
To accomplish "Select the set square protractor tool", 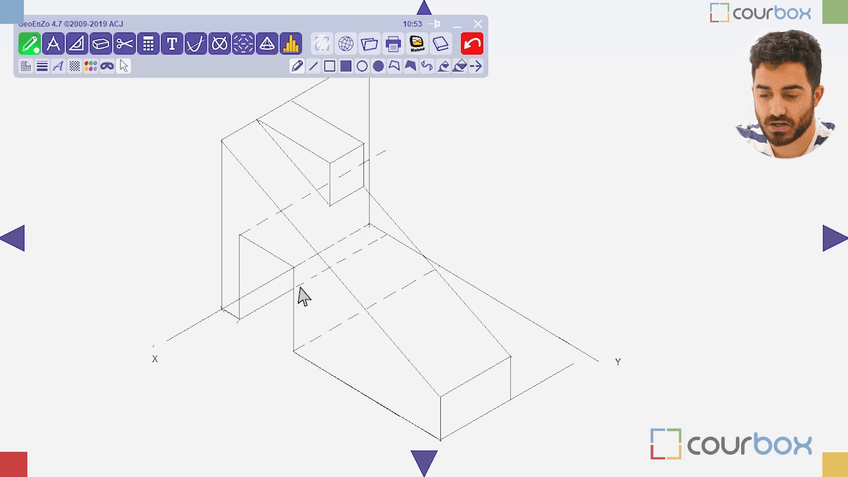I will coord(77,43).
